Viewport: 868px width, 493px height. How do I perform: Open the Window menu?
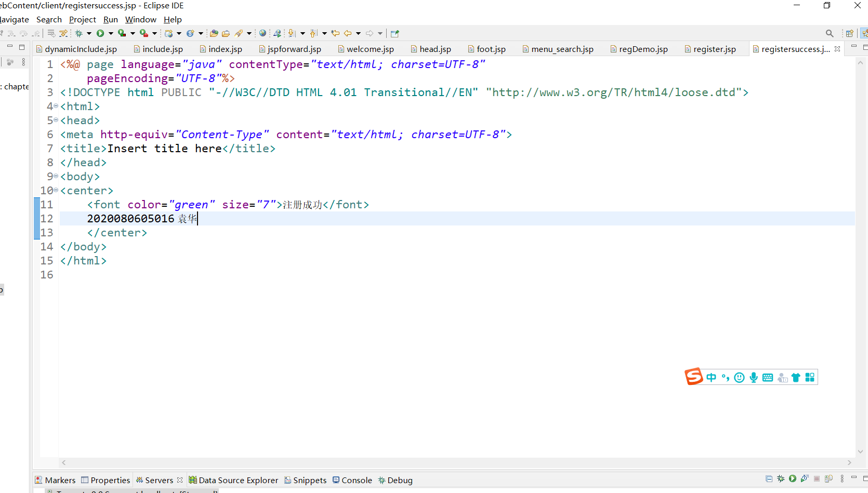tap(141, 19)
